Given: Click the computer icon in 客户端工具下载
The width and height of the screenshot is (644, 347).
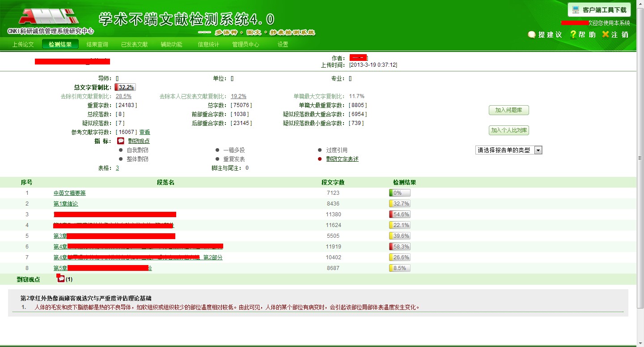Looking at the screenshot, I should pos(576,9).
